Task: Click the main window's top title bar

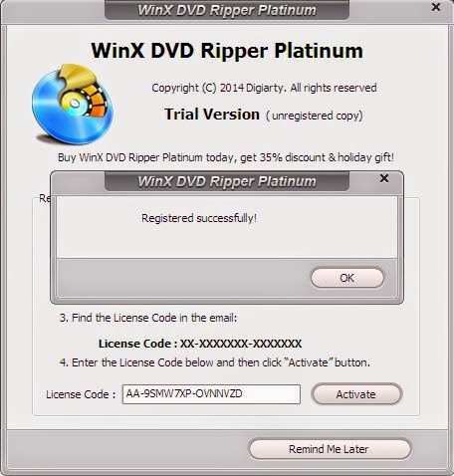Action: point(227,10)
